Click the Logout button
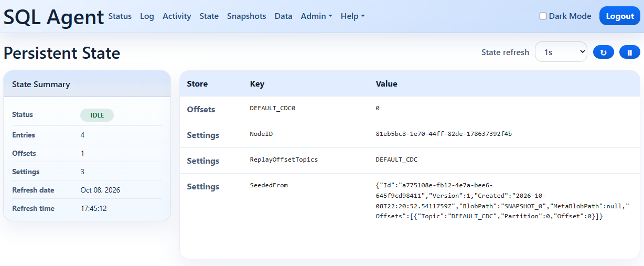The height and width of the screenshot is (266, 644). (620, 16)
